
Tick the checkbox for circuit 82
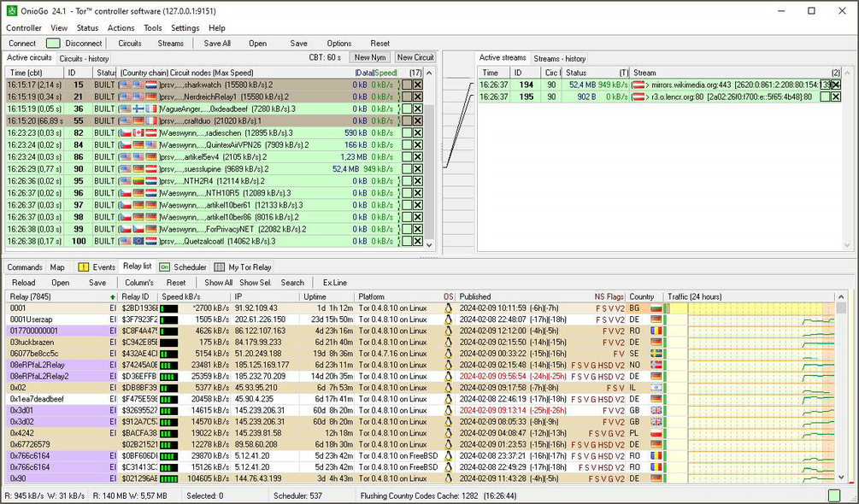pos(407,133)
